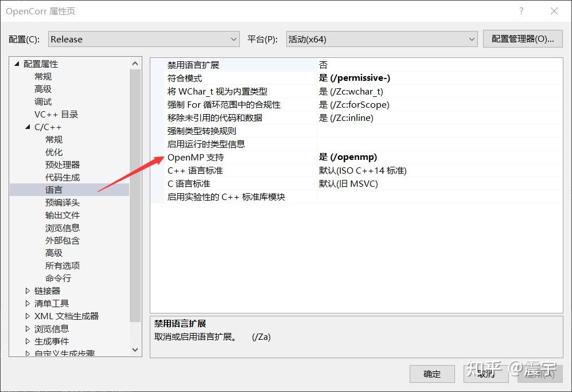
Task: Click the 取消 cancel button
Action: click(485, 374)
